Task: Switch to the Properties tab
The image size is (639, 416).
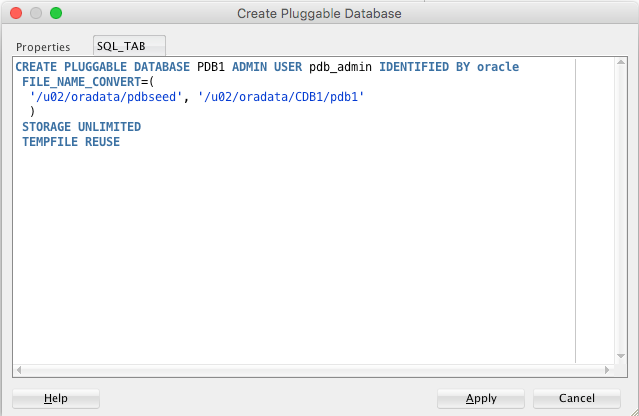Action: point(43,47)
